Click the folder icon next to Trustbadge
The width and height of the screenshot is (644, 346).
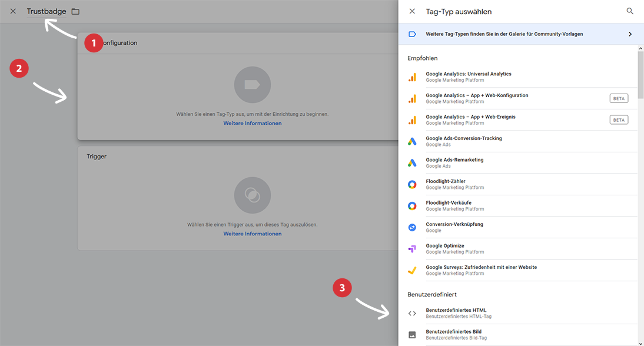pos(75,12)
